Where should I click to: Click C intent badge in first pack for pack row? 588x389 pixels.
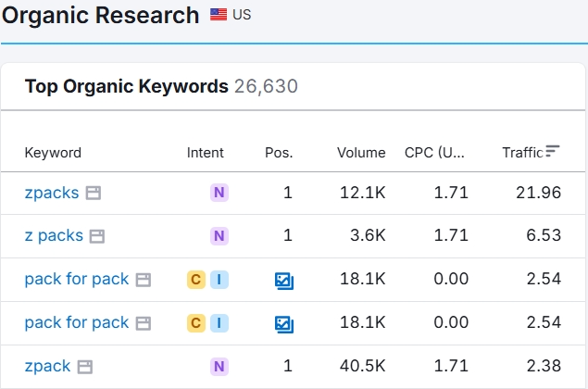[x=196, y=280]
